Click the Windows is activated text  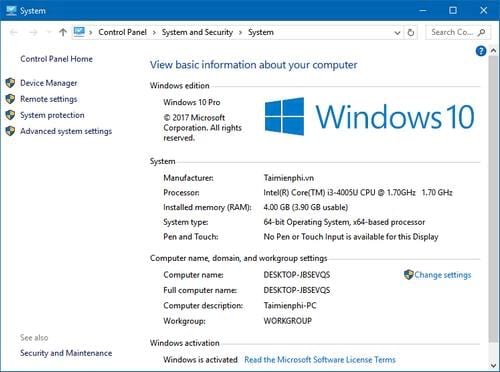point(200,360)
